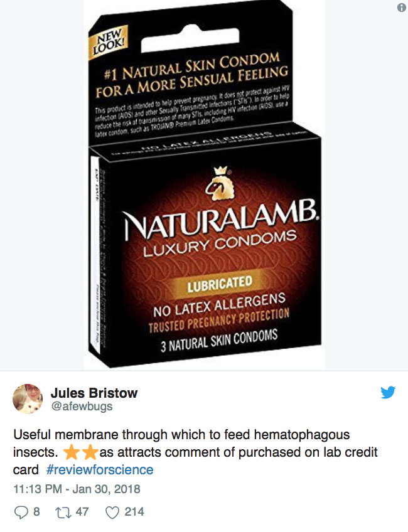Click the reply speech bubble icon

(21, 512)
